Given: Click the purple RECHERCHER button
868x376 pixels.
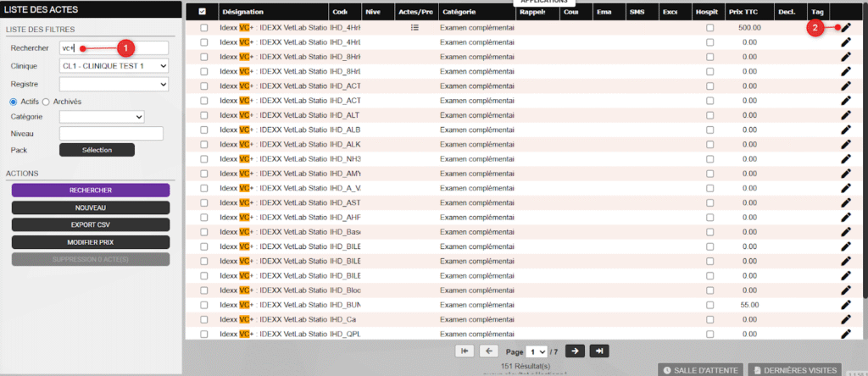Looking at the screenshot, I should click(92, 191).
